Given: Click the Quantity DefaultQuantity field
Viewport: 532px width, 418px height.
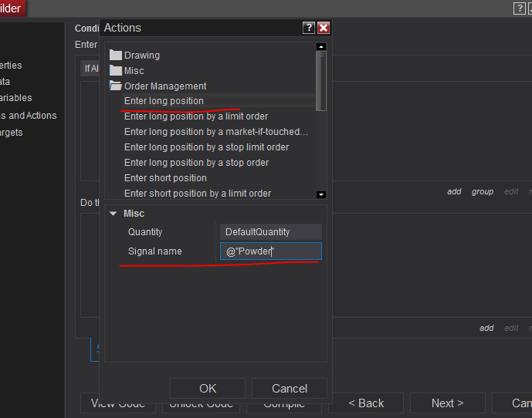Looking at the screenshot, I should [x=270, y=232].
